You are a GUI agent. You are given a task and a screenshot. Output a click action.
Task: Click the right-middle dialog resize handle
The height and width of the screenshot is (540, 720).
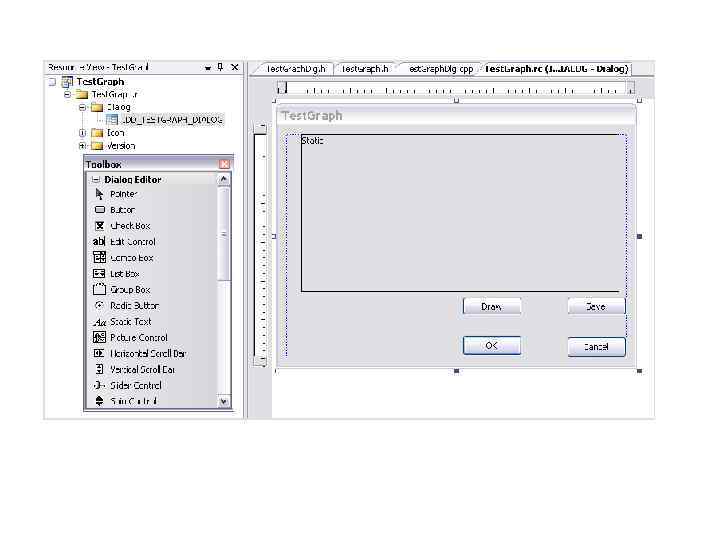[x=639, y=236]
